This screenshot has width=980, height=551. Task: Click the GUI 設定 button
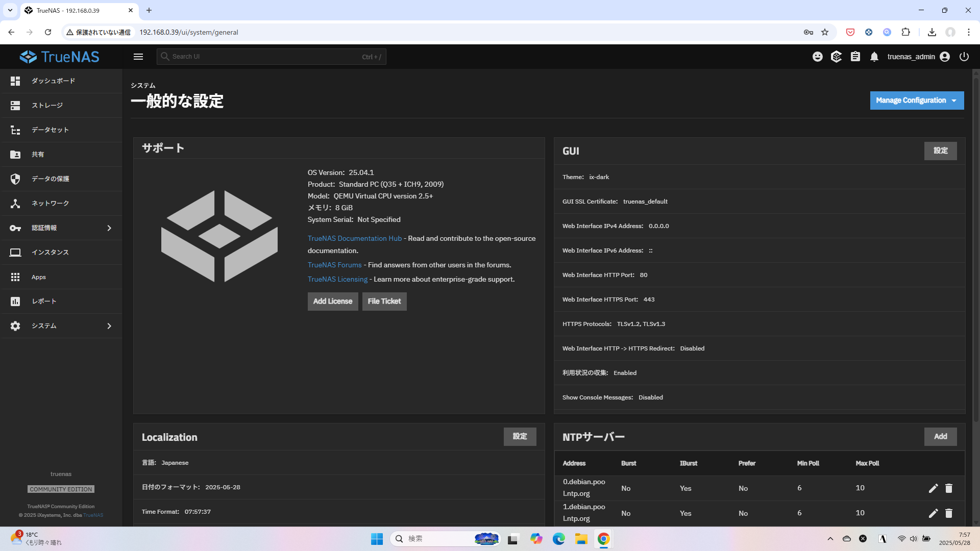tap(940, 151)
